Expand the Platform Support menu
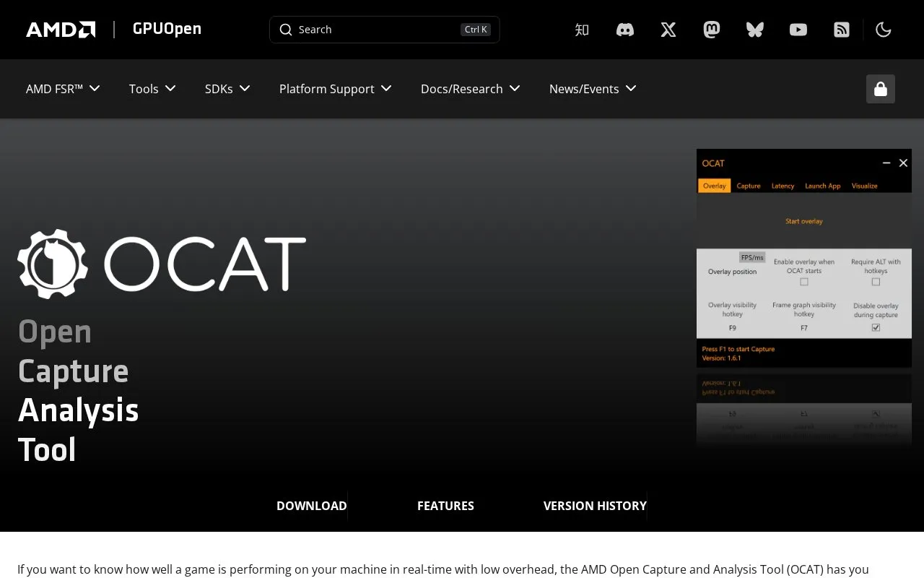The width and height of the screenshot is (924, 578). [336, 89]
